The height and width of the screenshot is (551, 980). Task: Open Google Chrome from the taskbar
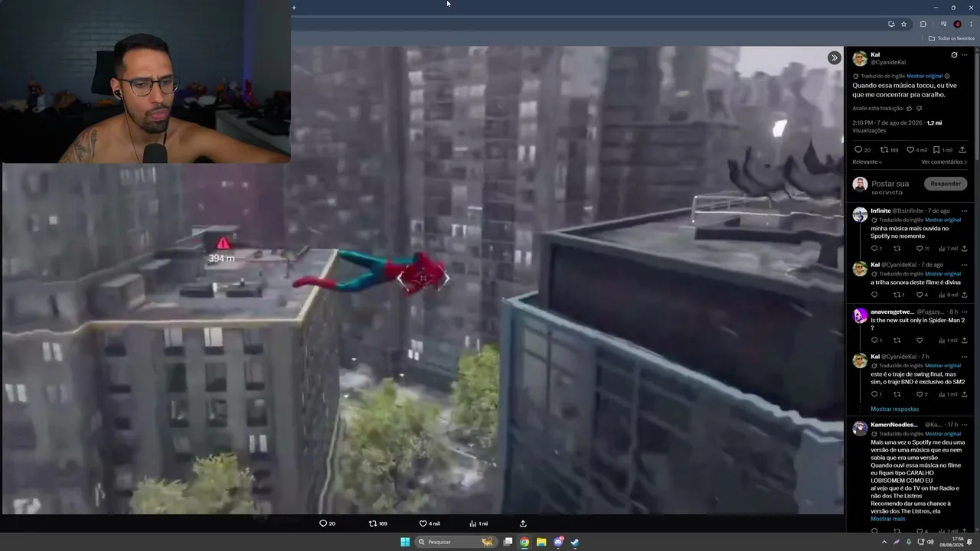[x=524, y=542]
